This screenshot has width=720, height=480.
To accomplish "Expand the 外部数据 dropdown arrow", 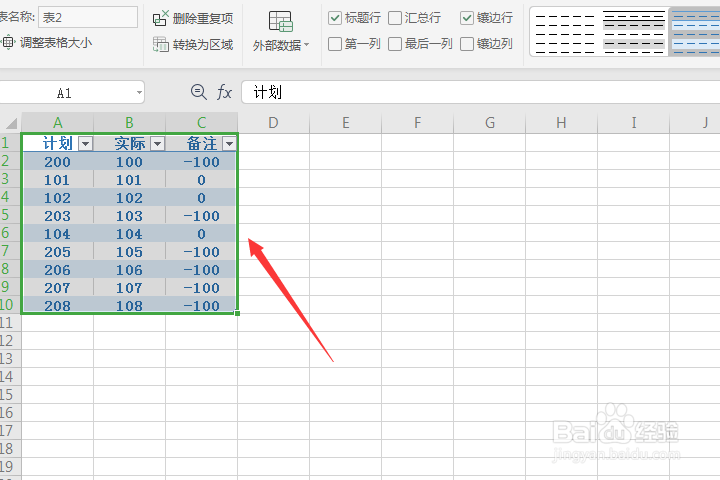I will point(306,45).
